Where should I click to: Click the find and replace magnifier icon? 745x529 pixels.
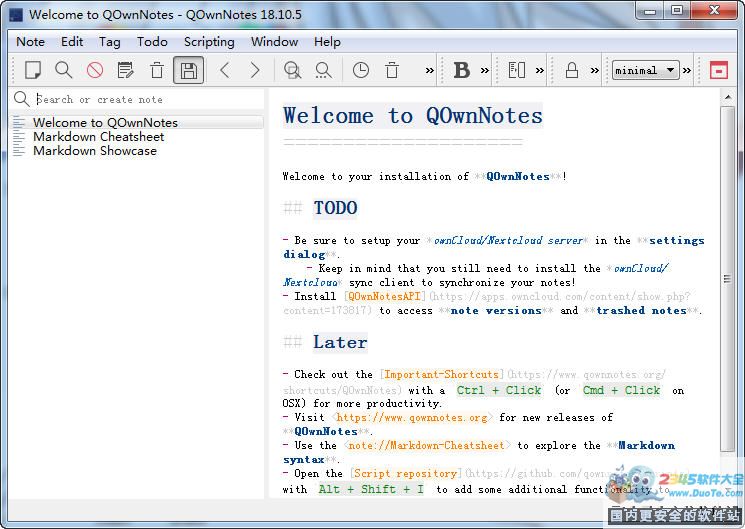tap(324, 70)
